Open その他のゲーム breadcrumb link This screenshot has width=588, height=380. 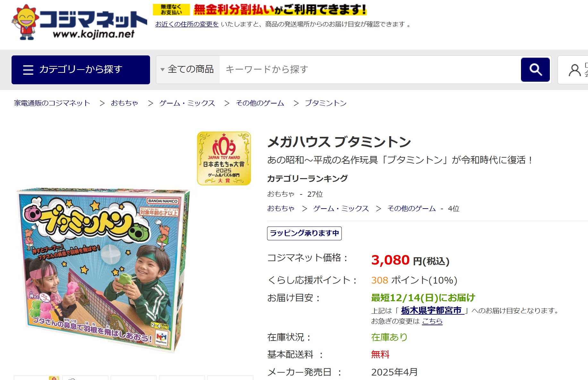(x=260, y=103)
